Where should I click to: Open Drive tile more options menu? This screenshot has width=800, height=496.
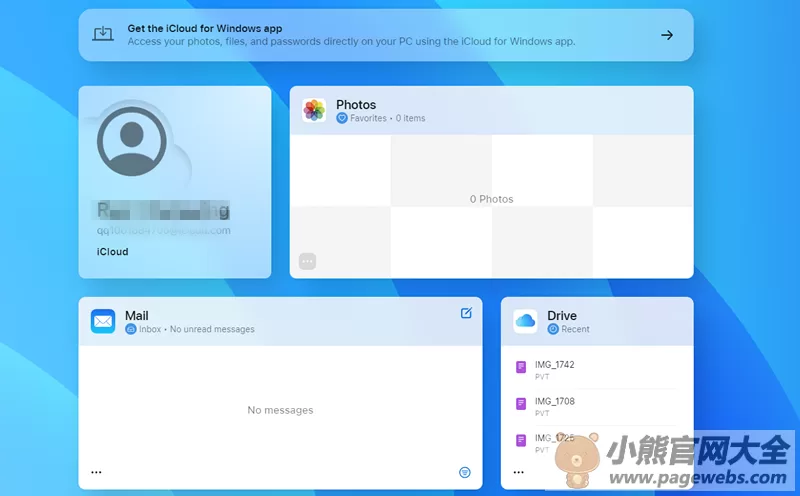point(518,473)
